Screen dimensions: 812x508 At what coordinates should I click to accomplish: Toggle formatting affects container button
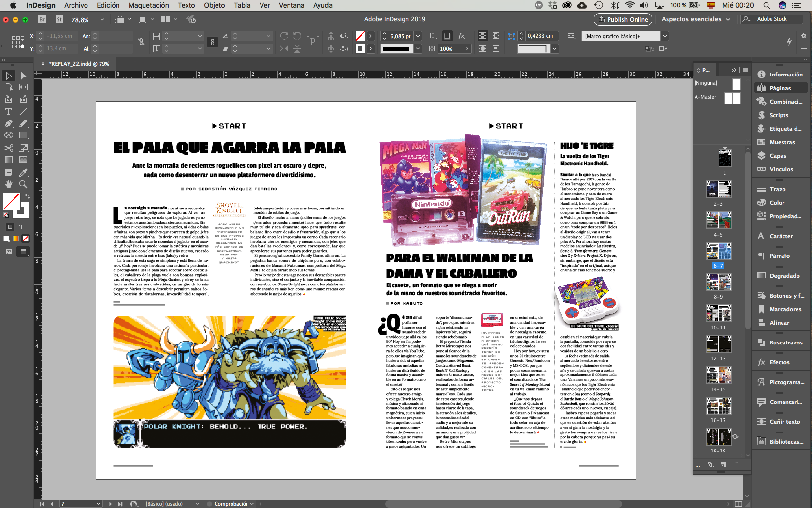(x=10, y=227)
